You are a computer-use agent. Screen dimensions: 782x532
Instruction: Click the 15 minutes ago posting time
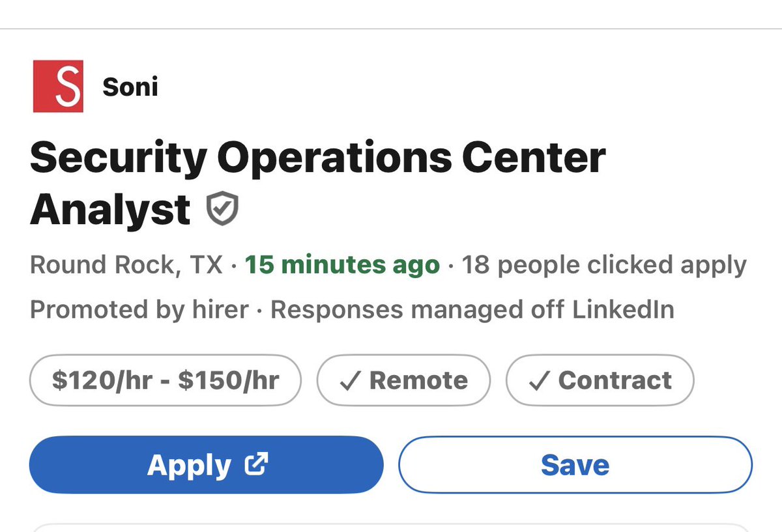tap(342, 265)
